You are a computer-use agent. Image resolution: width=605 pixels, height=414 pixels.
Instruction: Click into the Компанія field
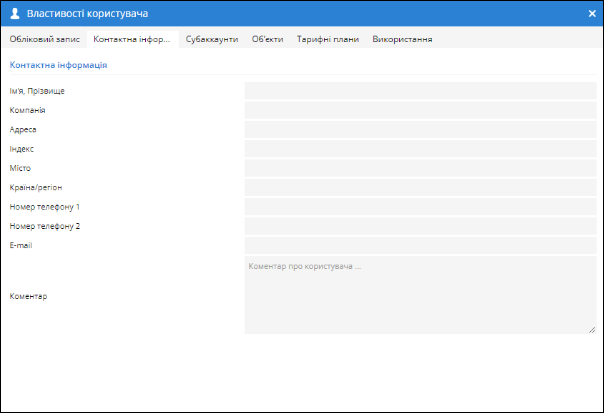pos(421,110)
